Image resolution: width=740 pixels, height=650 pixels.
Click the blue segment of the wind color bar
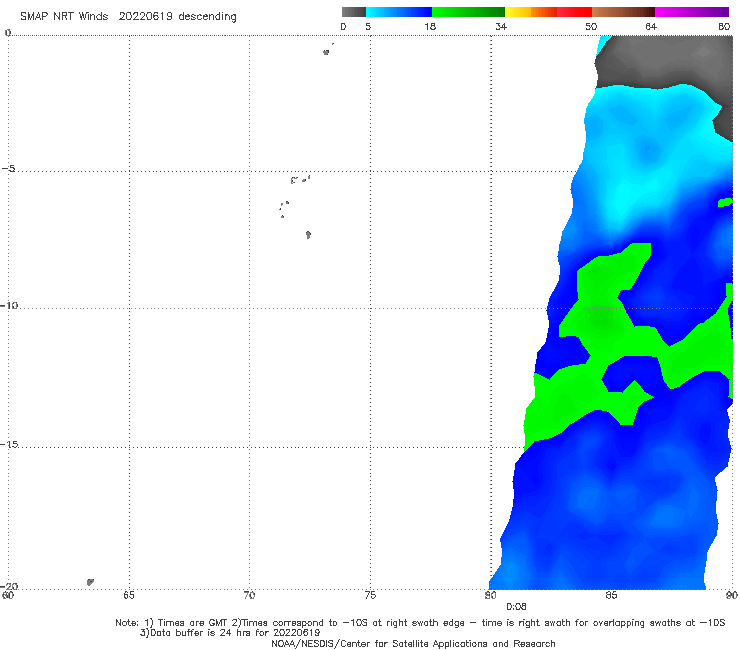click(399, 12)
